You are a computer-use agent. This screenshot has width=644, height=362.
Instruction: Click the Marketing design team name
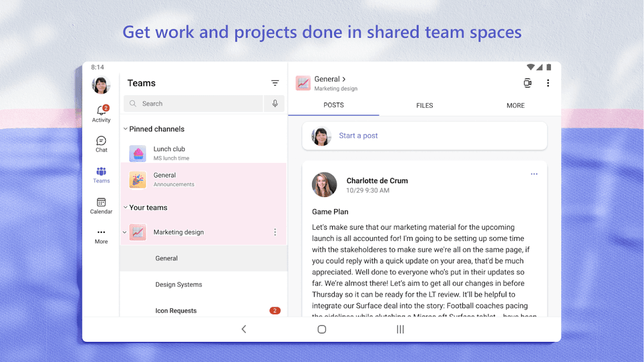179,232
